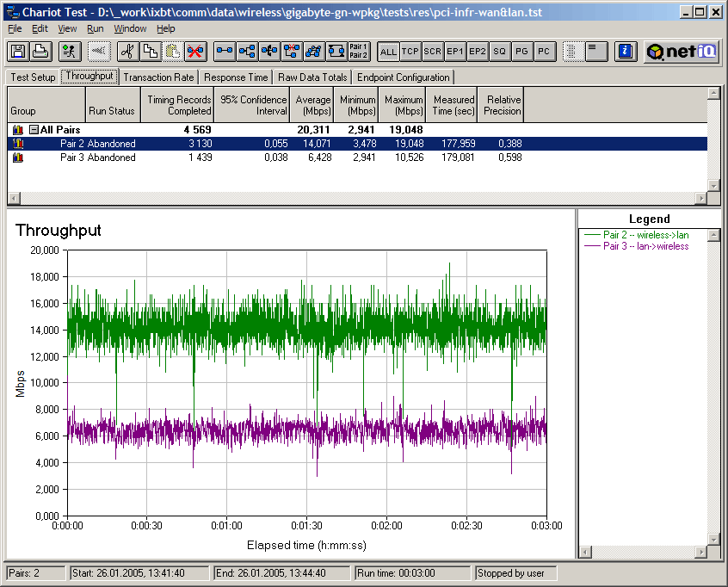The height and width of the screenshot is (587, 728).
Task: Toggle the TCP filter button
Action: 410,52
